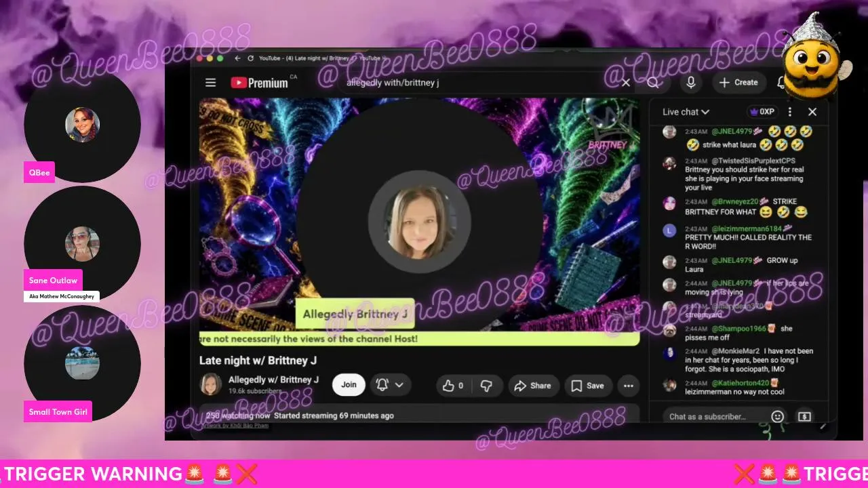The image size is (868, 488).
Task: Expand the Live chat view dropdown
Action: point(686,112)
